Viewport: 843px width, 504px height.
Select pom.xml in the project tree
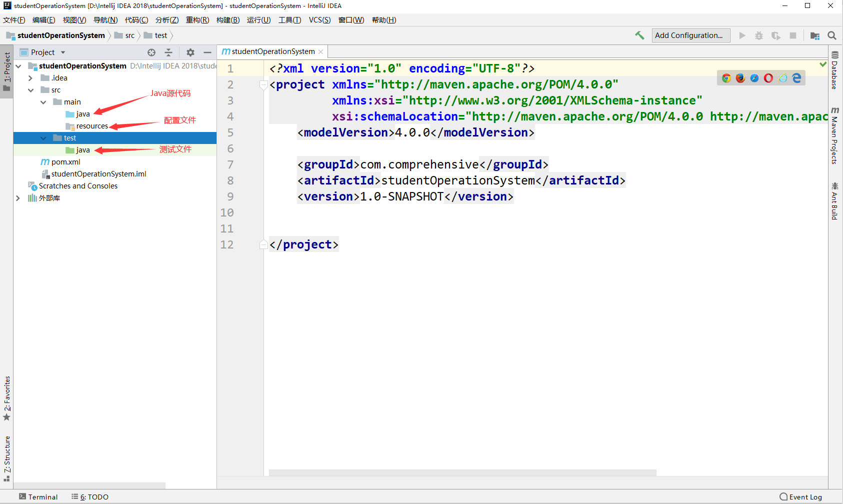click(x=60, y=162)
